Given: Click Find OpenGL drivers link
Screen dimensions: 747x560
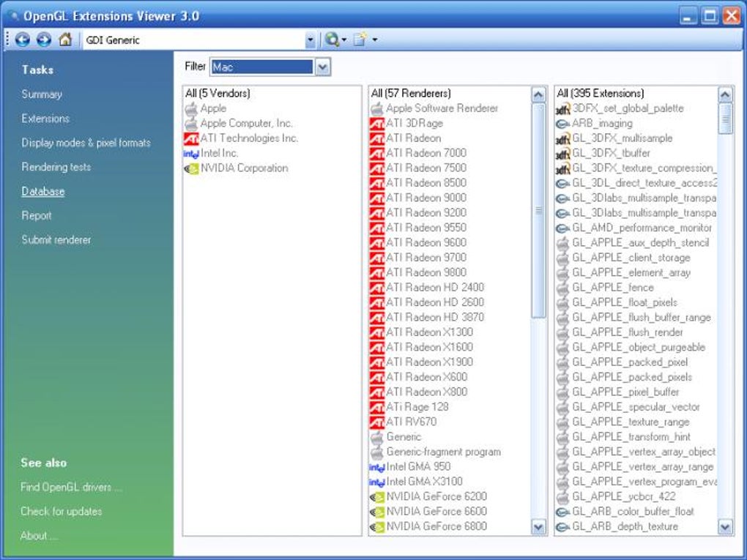Looking at the screenshot, I should [71, 487].
